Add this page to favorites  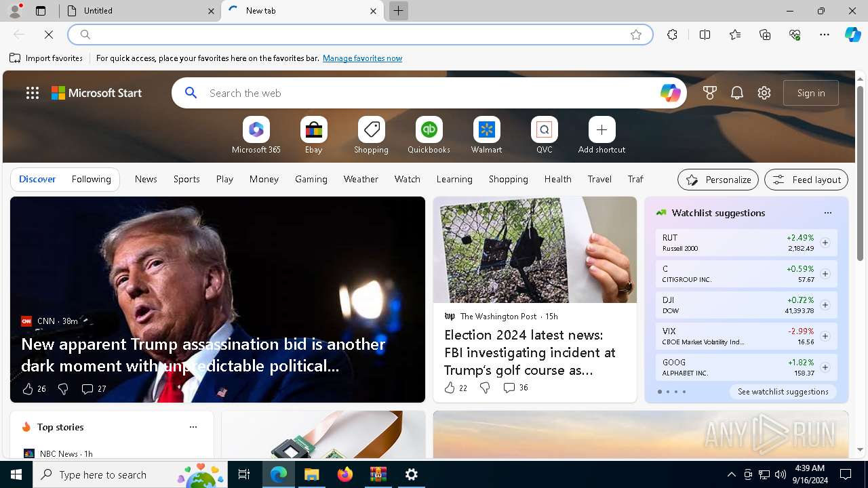click(x=636, y=35)
